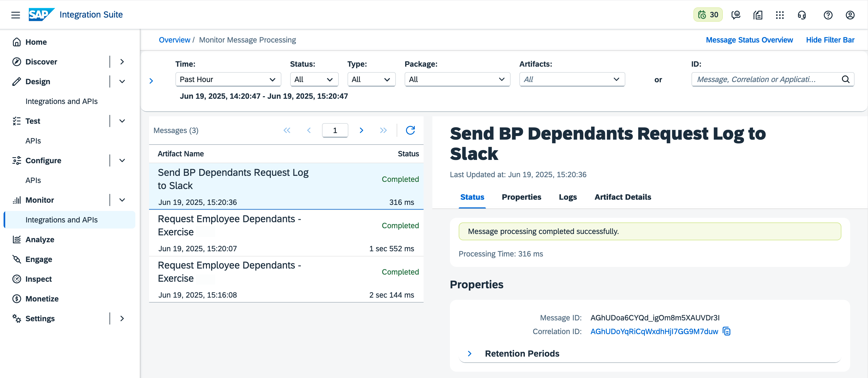Click the Artifact Name column header

(x=181, y=154)
